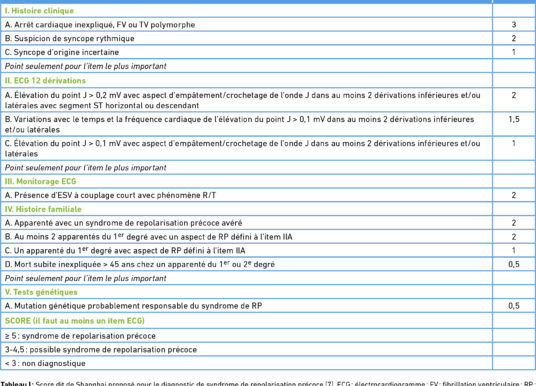Select the Variations avec le temps row
This screenshot has height=386, width=536.
(268, 124)
